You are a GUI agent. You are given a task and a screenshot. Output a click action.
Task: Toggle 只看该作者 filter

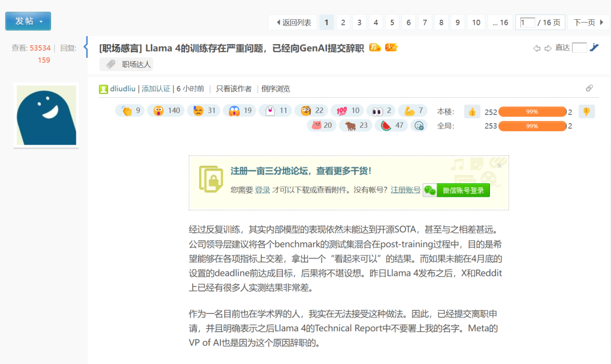234,89
